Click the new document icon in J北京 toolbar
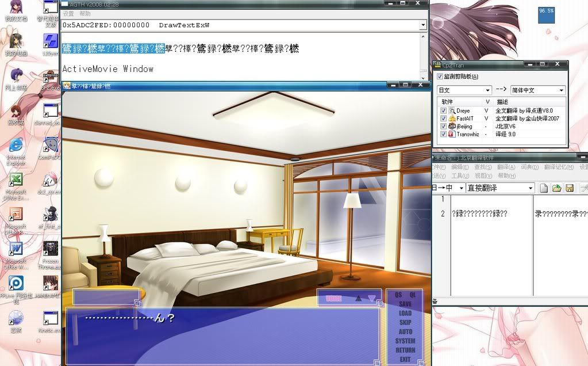This screenshot has width=588, height=366. 543,188
